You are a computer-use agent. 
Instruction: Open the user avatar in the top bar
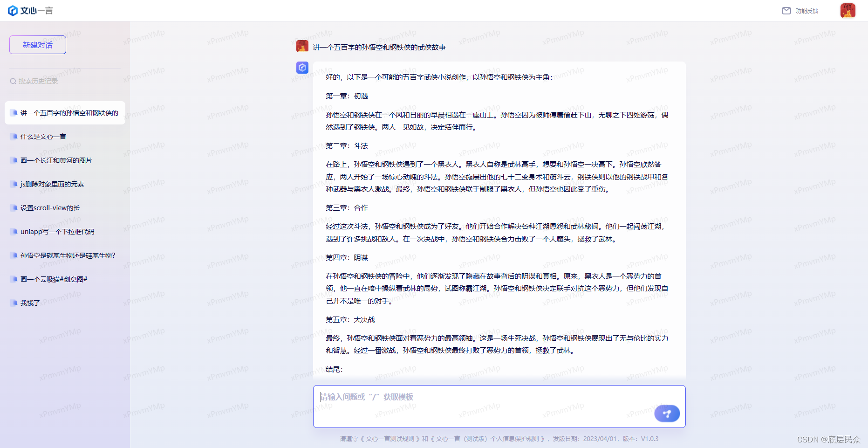pyautogui.click(x=847, y=10)
